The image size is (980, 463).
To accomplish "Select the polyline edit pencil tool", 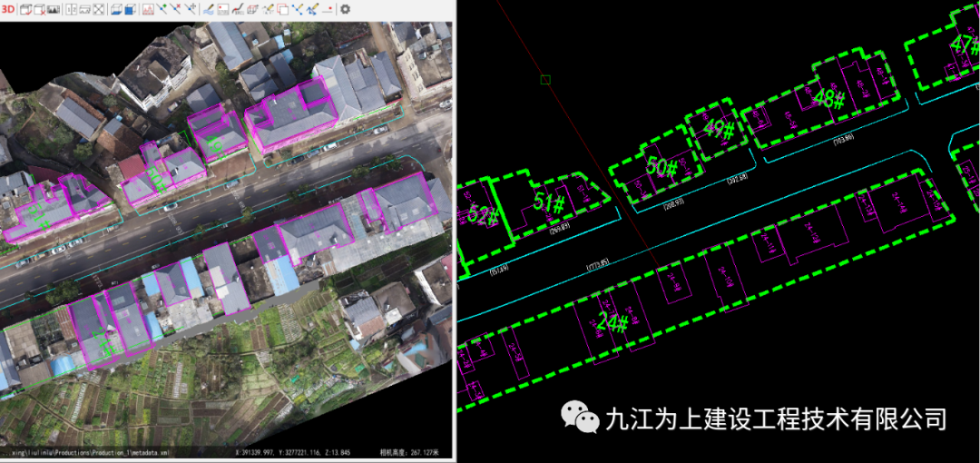I will coord(312,9).
